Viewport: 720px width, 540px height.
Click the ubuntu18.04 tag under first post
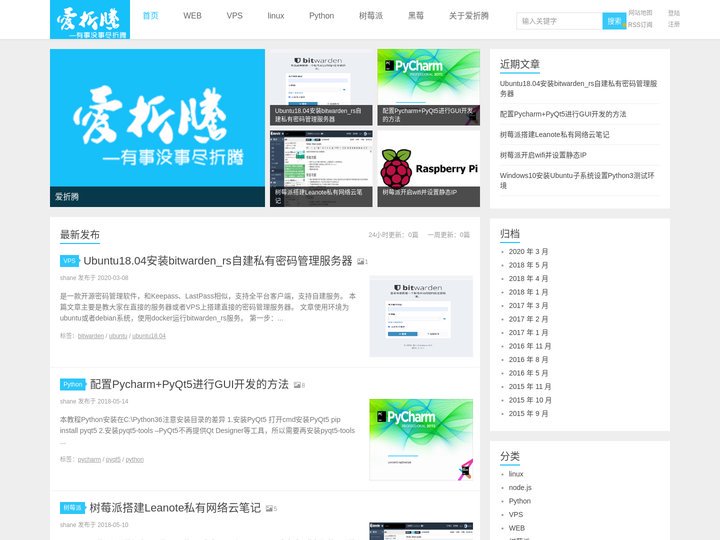[x=149, y=336]
